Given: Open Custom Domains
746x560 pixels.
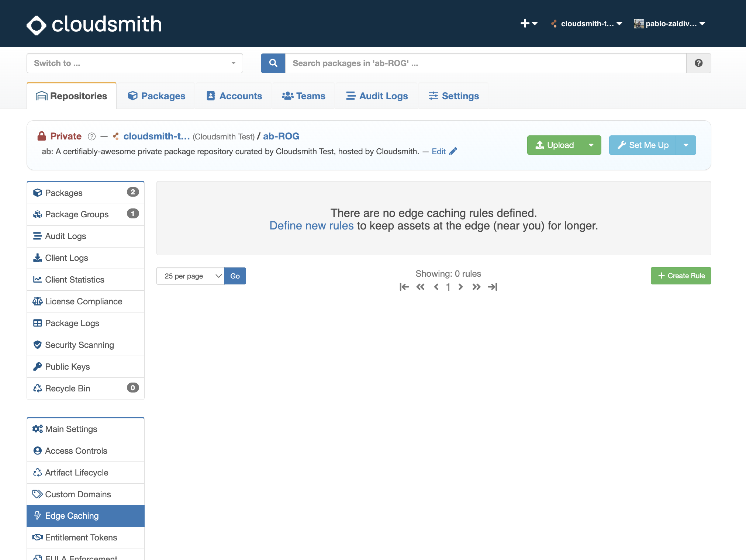Looking at the screenshot, I should coord(86,494).
